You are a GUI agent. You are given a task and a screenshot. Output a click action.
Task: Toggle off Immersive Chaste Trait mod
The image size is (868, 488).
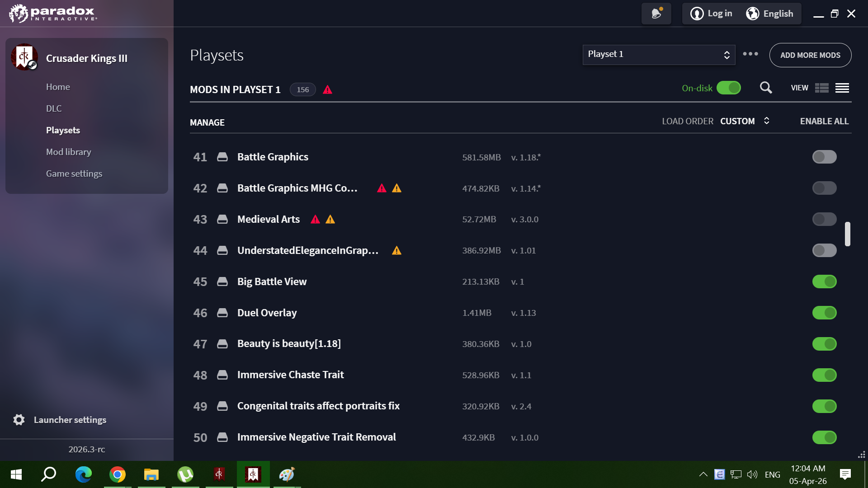click(x=825, y=375)
